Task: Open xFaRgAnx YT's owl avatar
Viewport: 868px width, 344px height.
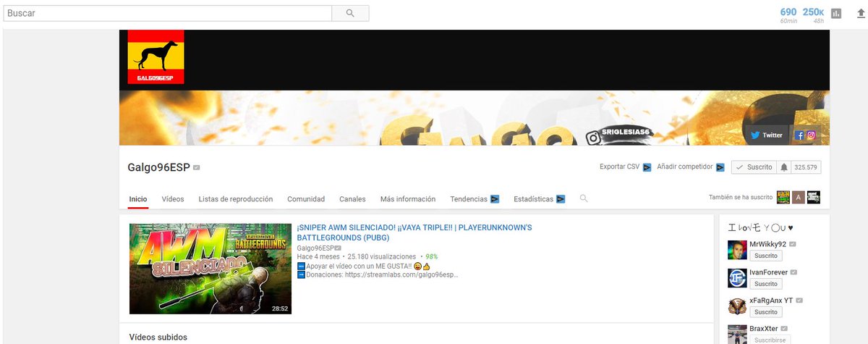Action: (x=737, y=306)
